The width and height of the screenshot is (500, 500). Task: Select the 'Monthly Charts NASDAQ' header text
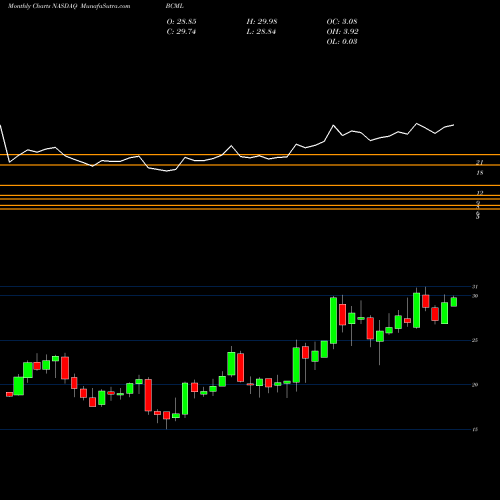43,6
